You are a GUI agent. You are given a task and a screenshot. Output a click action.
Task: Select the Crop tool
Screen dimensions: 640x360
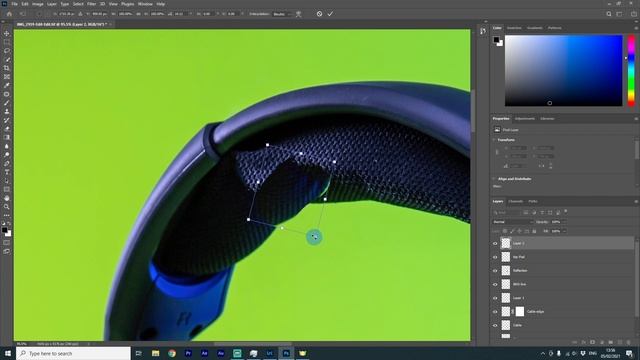coord(7,68)
